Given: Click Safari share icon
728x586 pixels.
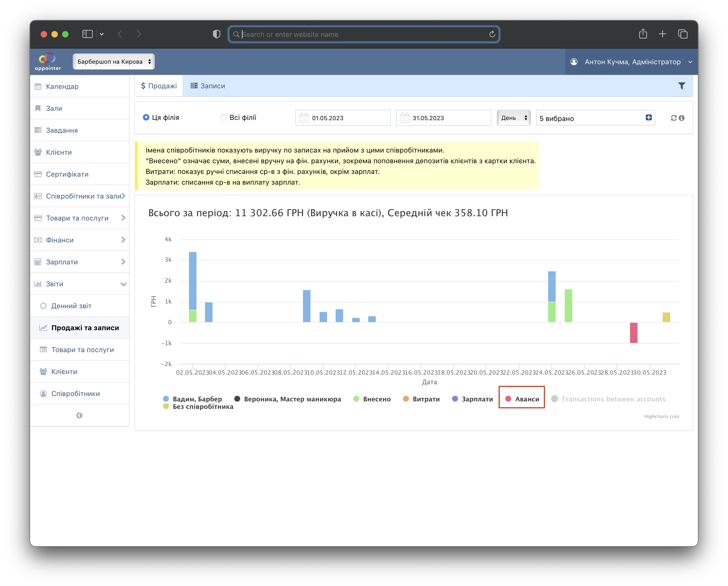Looking at the screenshot, I should tap(643, 34).
